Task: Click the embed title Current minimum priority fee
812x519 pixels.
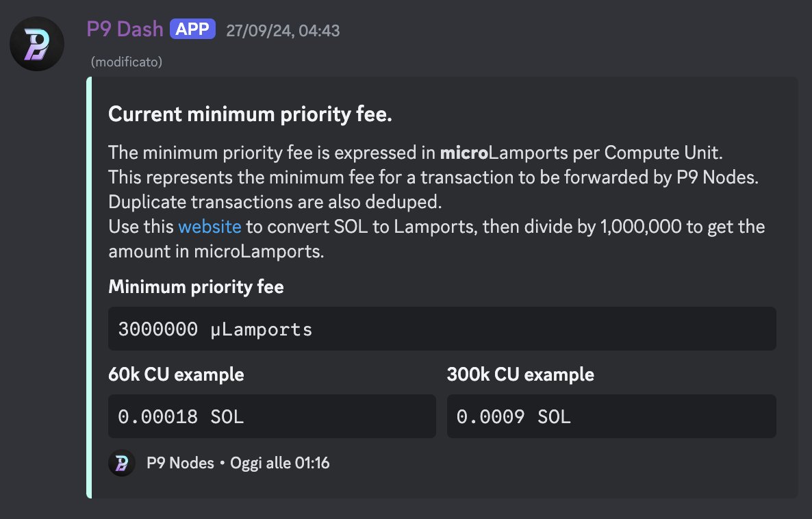Action: (x=250, y=114)
